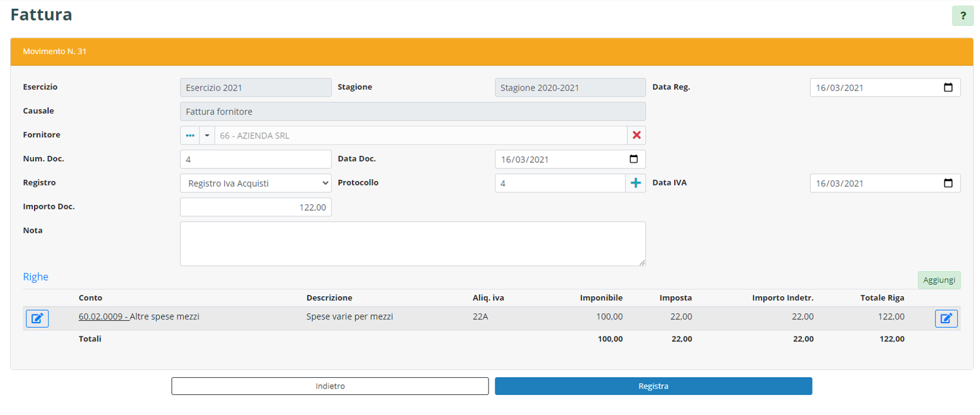
Task: Open account link 60.02.0009
Action: pos(103,317)
